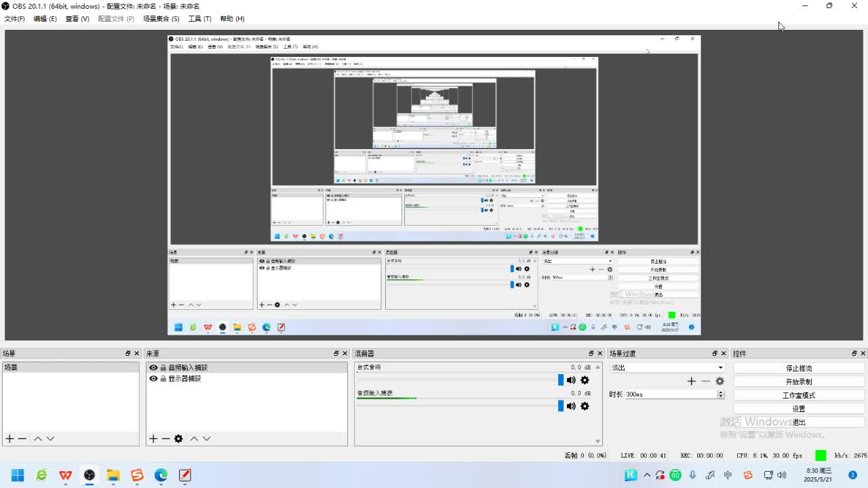868x488 pixels.
Task: Open the 工具 (T) menu
Action: 199,18
